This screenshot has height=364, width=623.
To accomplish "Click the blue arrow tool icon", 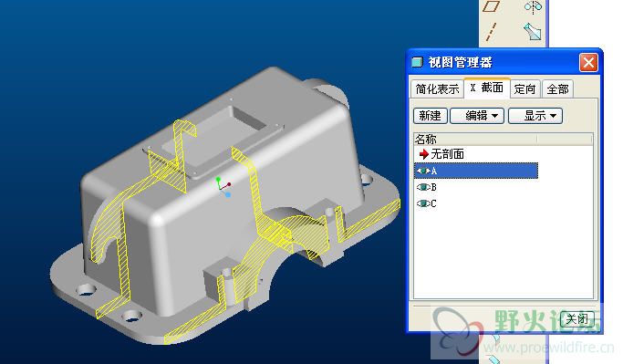I will coord(533,31).
